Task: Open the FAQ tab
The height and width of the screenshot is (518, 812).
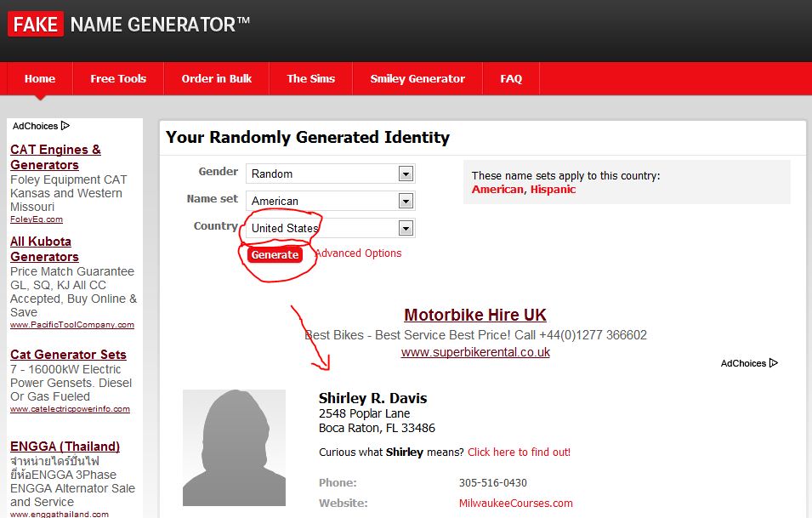Action: point(511,78)
